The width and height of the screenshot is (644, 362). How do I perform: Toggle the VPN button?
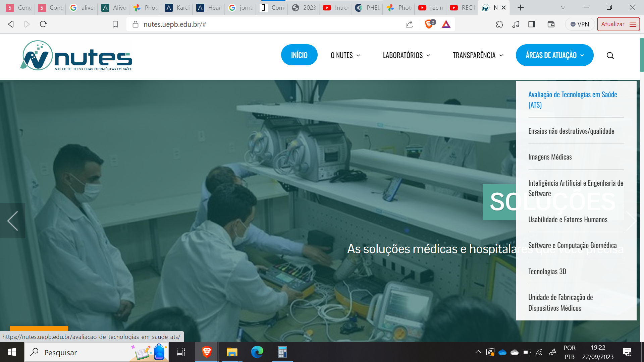point(580,24)
